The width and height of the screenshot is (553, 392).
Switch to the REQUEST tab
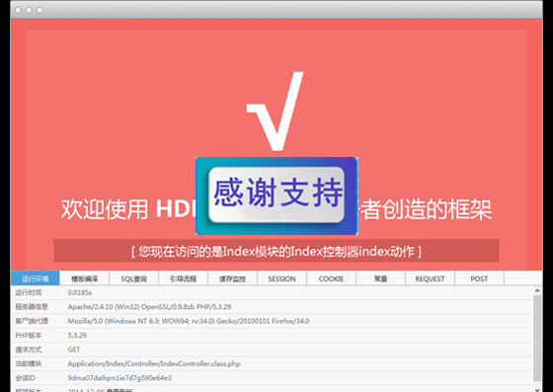point(431,278)
